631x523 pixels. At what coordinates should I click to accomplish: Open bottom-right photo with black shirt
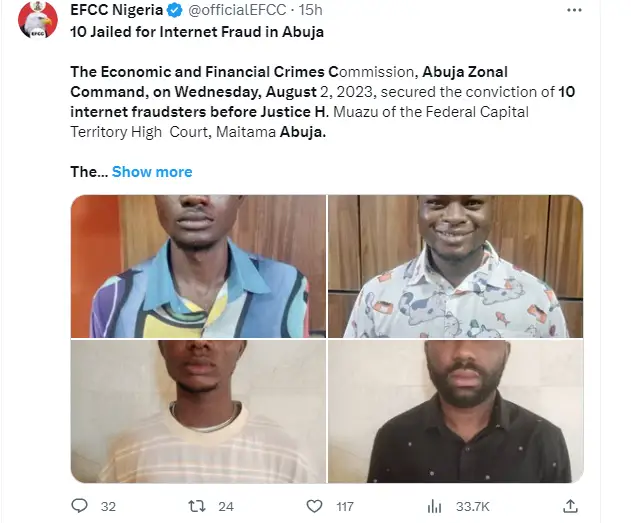455,412
